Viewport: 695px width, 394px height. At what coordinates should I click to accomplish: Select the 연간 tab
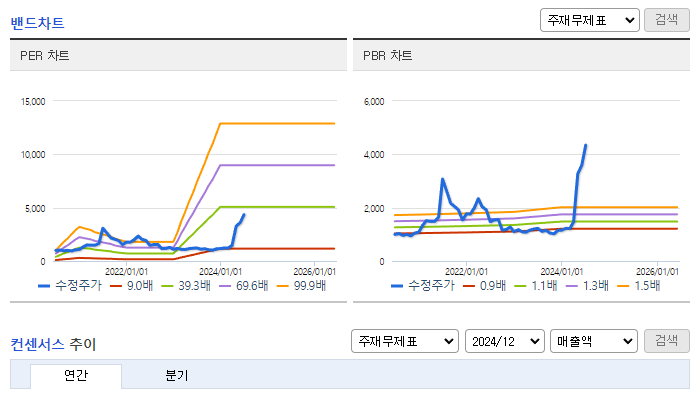[76, 376]
